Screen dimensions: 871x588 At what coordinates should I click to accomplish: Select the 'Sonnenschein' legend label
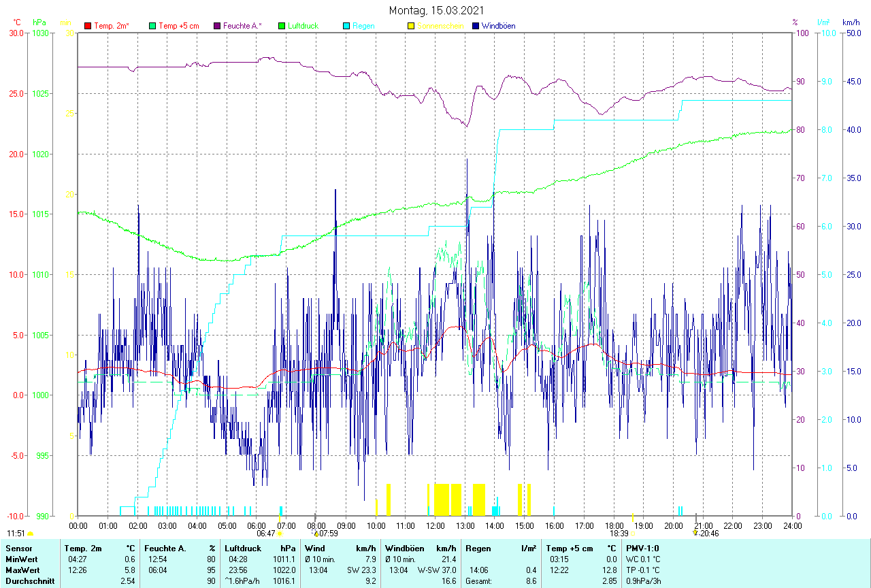(x=440, y=26)
